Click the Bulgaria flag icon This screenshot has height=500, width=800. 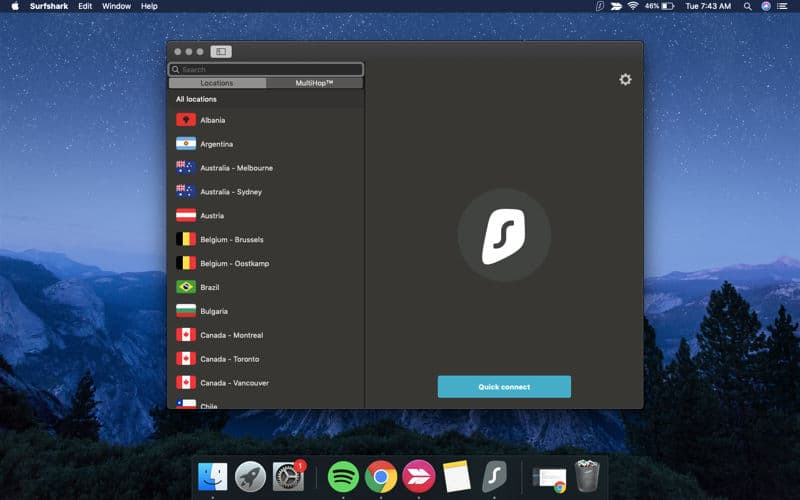click(x=186, y=311)
